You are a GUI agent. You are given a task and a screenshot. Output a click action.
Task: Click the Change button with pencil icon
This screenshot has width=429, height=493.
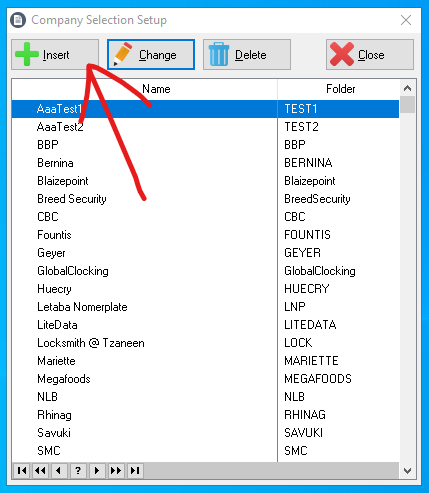[151, 55]
